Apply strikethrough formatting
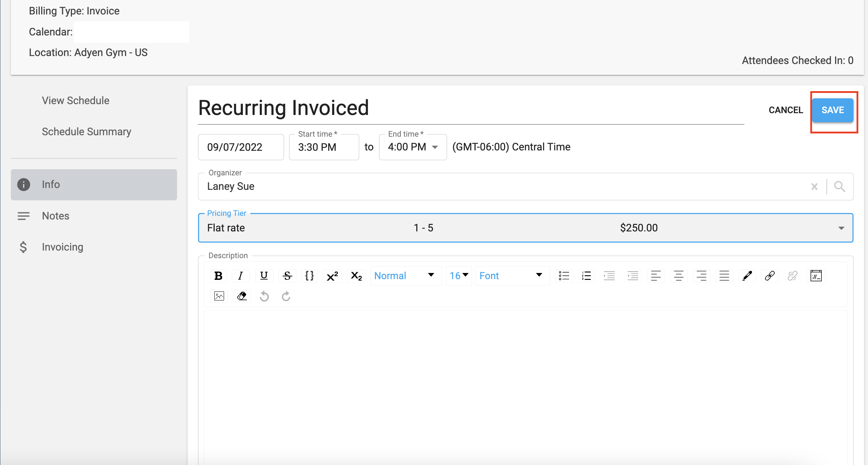Viewport: 868px width, 465px height. pyautogui.click(x=287, y=276)
